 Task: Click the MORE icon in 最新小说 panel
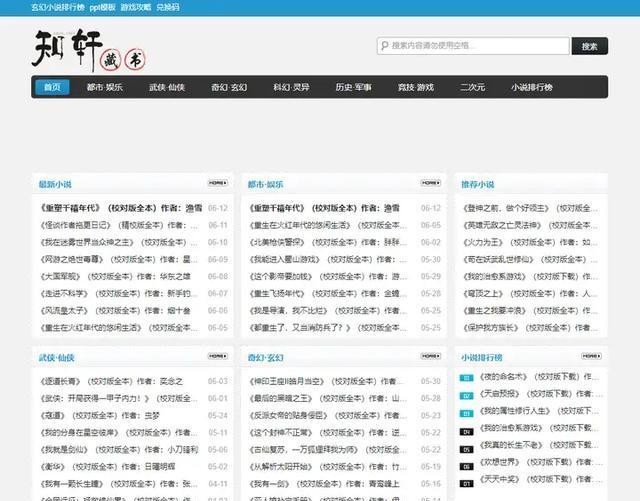tap(217, 184)
